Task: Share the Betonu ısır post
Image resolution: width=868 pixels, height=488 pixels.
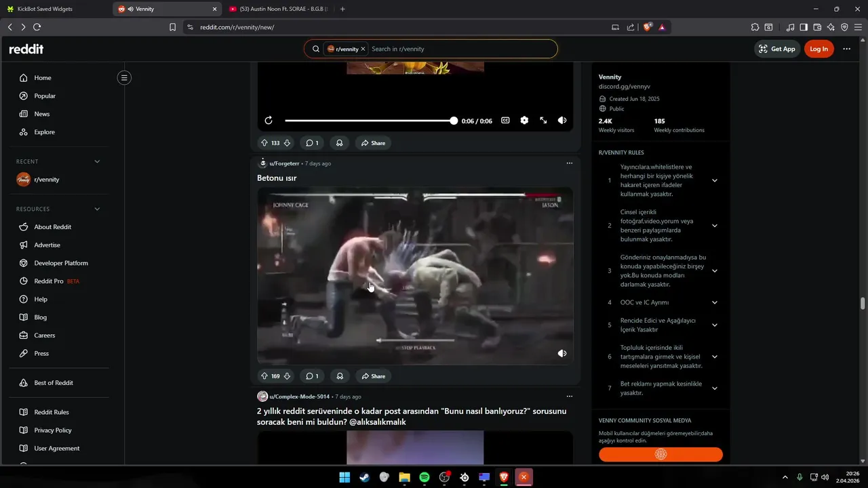Action: [x=373, y=376]
